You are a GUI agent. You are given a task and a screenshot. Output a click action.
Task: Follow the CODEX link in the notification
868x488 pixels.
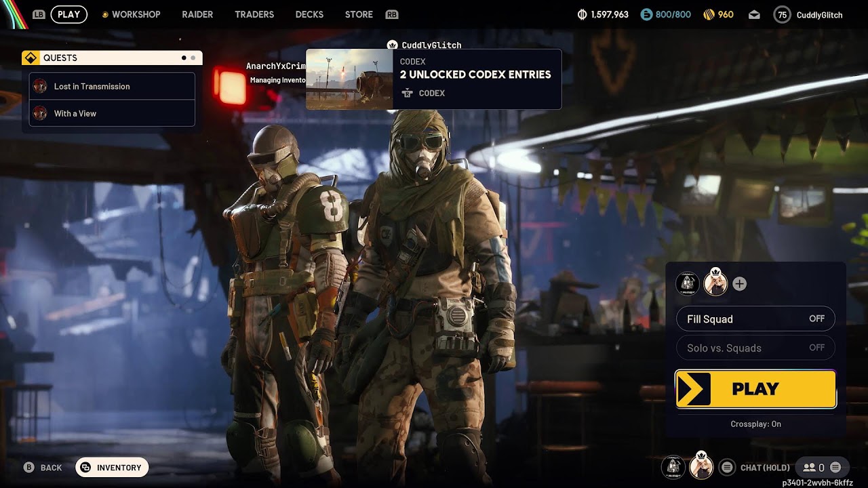423,94
